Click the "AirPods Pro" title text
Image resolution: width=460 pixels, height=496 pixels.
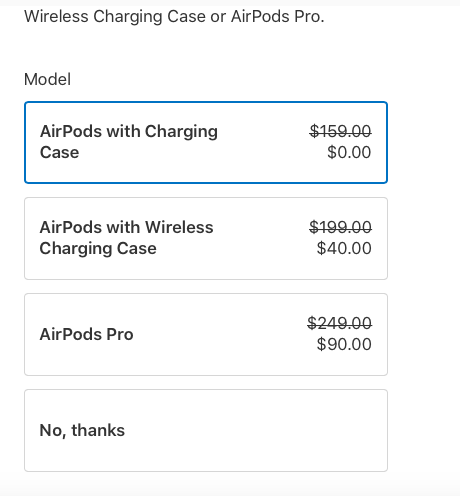click(86, 334)
